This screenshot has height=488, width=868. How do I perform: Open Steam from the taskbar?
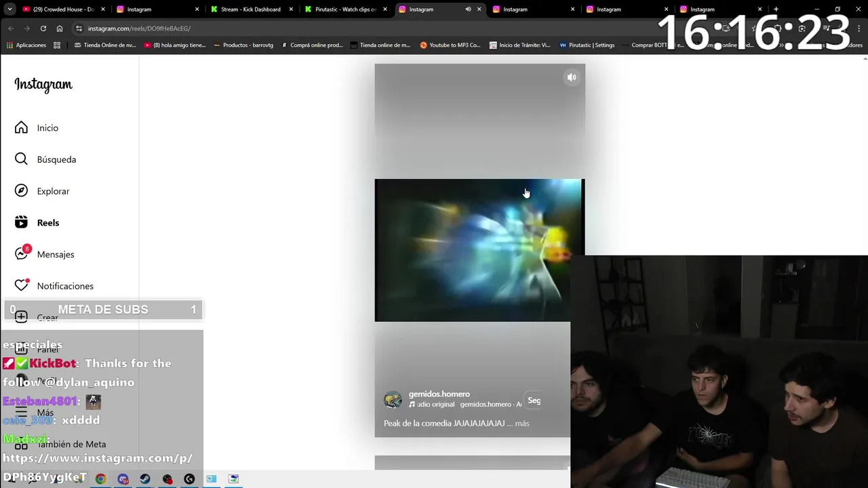pos(145,479)
